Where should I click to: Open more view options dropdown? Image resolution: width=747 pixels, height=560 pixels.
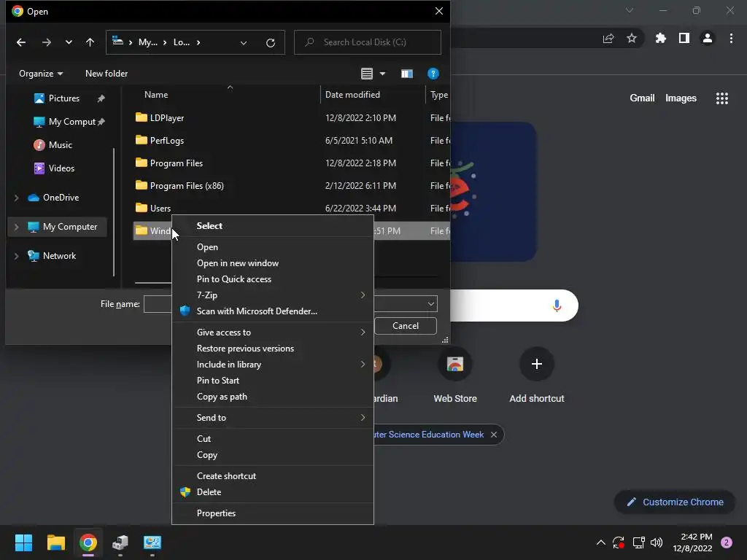click(x=382, y=74)
